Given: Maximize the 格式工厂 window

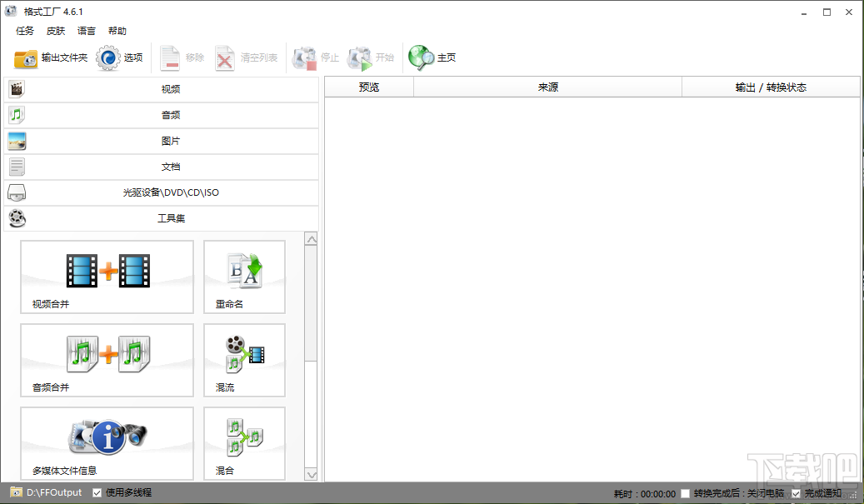Looking at the screenshot, I should (x=827, y=12).
